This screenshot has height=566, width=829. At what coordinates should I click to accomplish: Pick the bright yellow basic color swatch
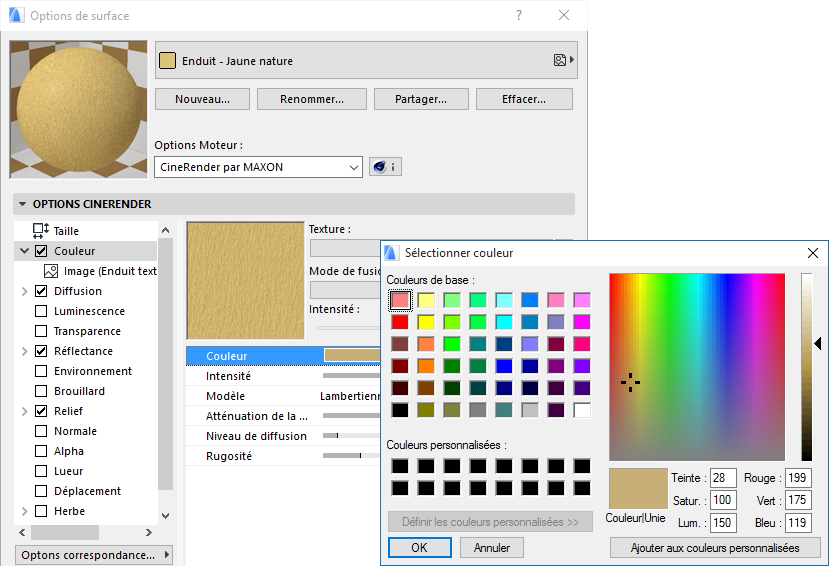[426, 322]
